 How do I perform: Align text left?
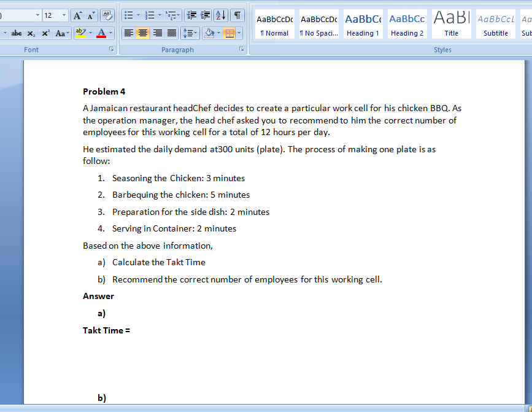point(129,33)
